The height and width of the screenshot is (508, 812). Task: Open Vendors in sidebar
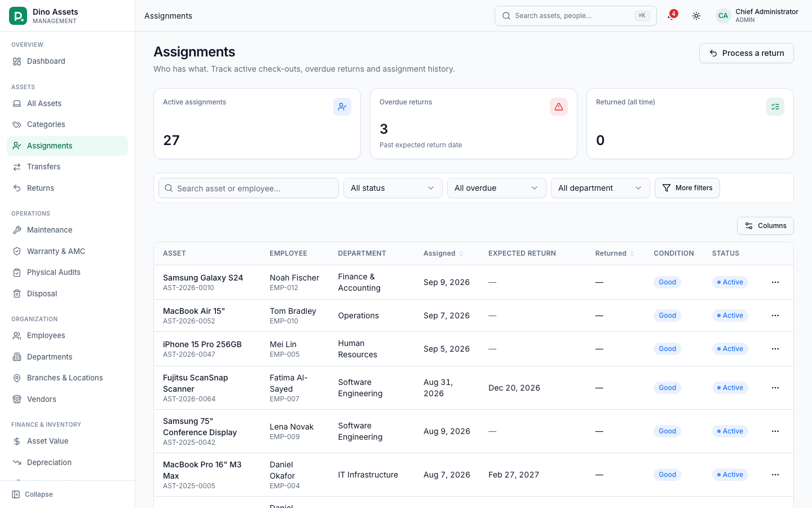click(x=67, y=399)
